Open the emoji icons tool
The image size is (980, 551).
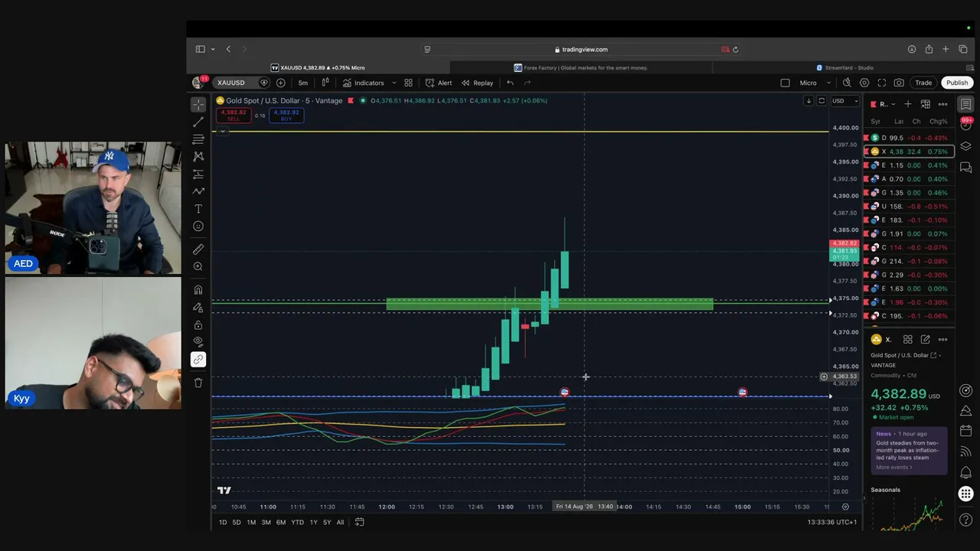point(198,227)
